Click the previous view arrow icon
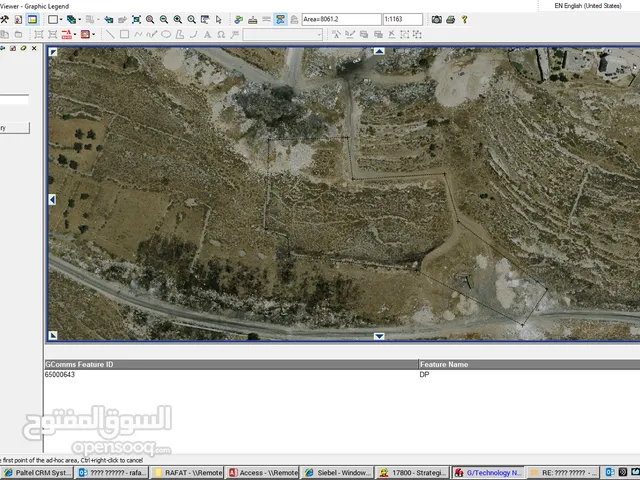 point(109,19)
